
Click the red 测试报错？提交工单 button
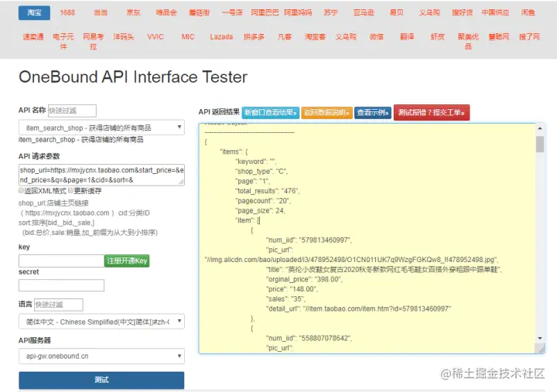click(432, 113)
